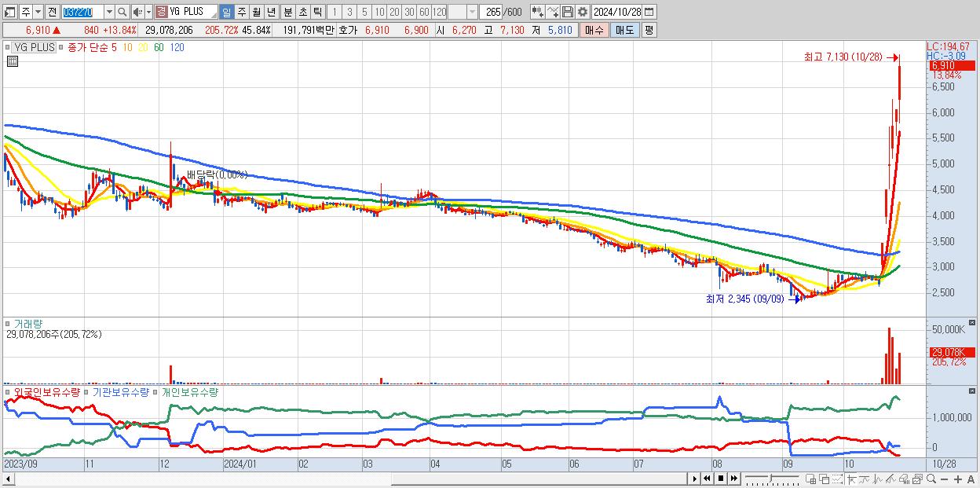Click the blue 매도 sell button
Viewport: 980px width, 488px height.
click(625, 30)
